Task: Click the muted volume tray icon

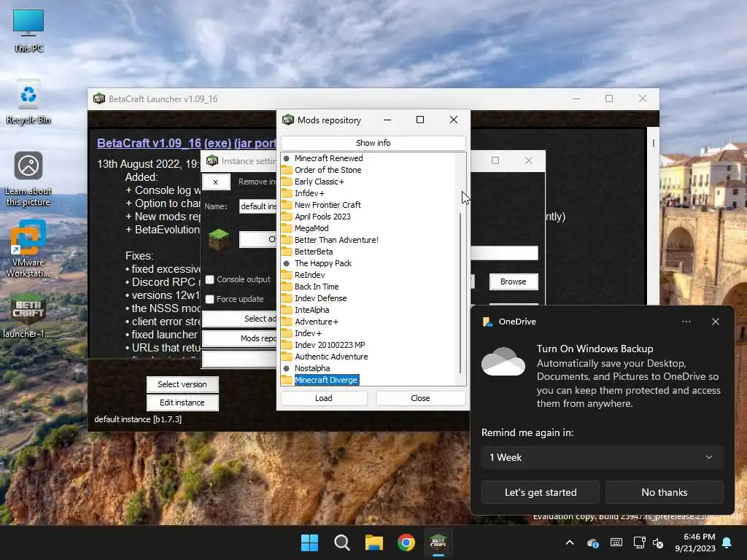Action: tap(659, 542)
